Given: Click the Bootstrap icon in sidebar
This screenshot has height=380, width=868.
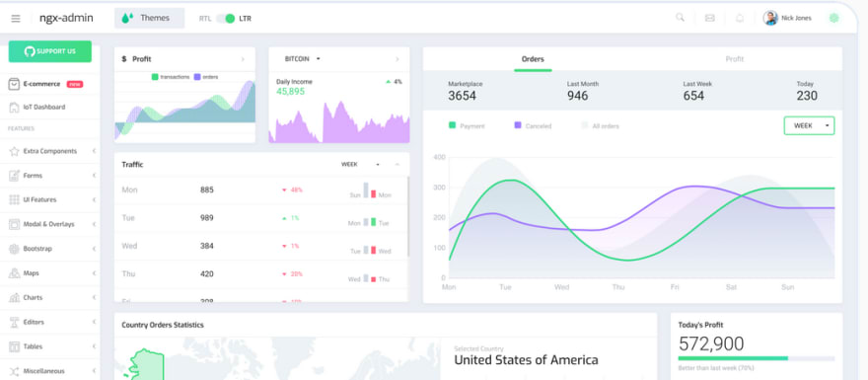Looking at the screenshot, I should (x=14, y=249).
